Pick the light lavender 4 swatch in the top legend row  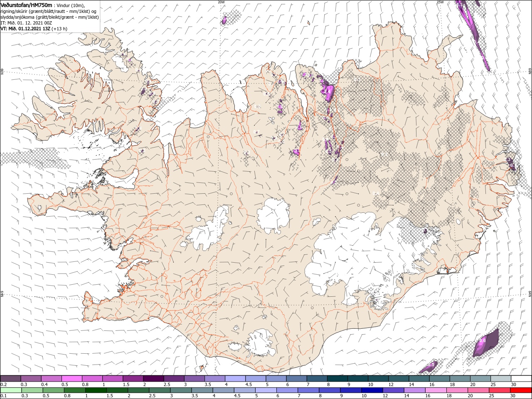pyautogui.click(x=235, y=378)
